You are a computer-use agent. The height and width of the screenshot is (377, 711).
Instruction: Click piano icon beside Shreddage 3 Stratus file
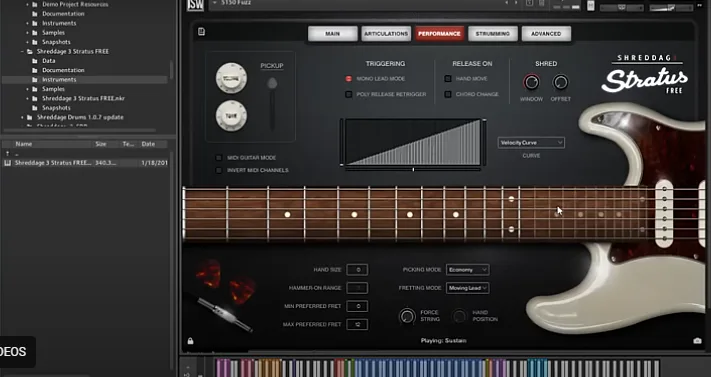(7, 163)
